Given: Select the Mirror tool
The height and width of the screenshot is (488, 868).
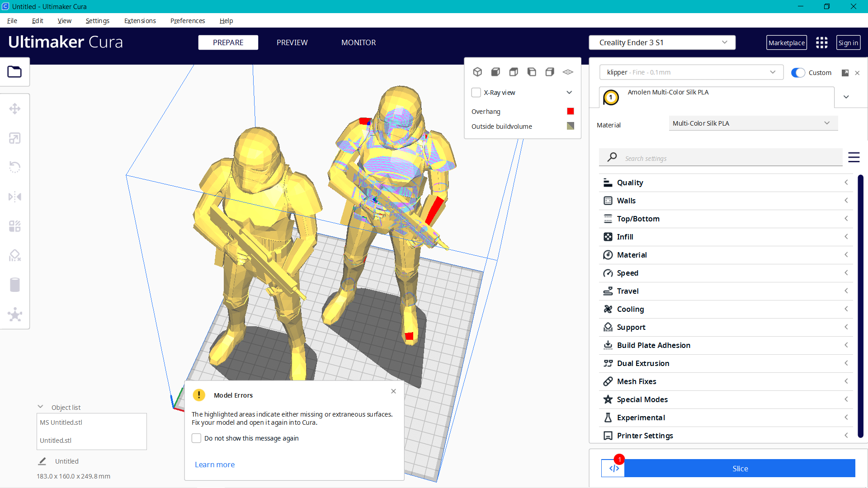Looking at the screenshot, I should [15, 197].
